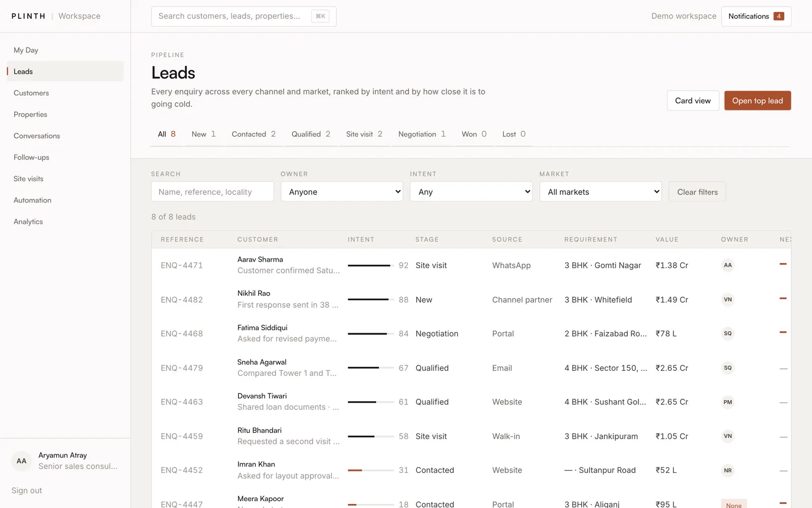Open the Lost leads tab
Screen dimensions: 812x508
coord(514,134)
